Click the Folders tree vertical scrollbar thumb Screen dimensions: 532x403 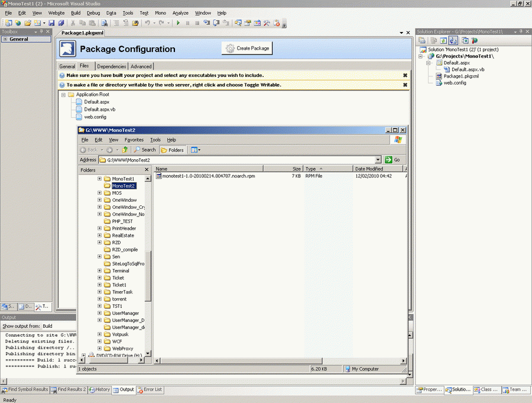[148, 276]
